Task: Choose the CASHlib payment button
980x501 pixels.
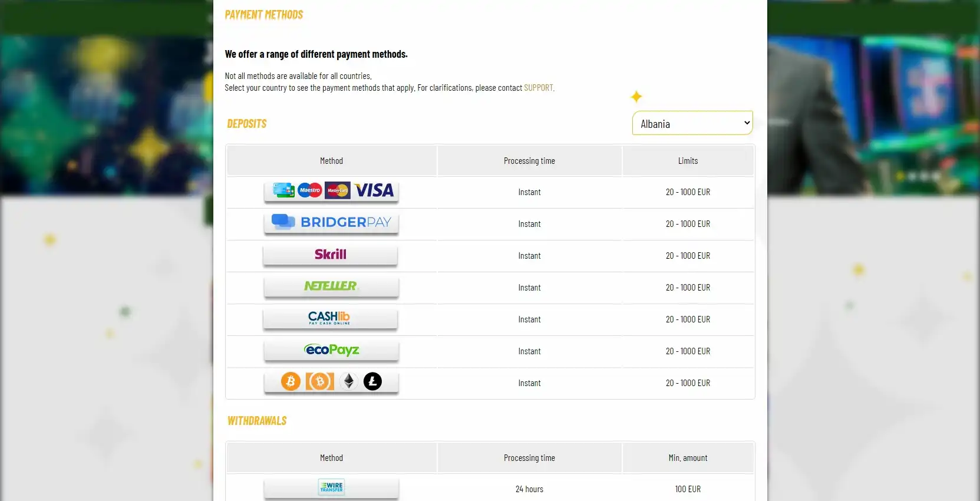Action: (x=329, y=318)
